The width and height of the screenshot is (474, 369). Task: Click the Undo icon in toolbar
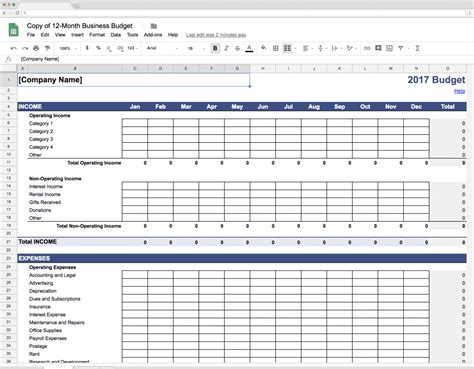tap(13, 48)
